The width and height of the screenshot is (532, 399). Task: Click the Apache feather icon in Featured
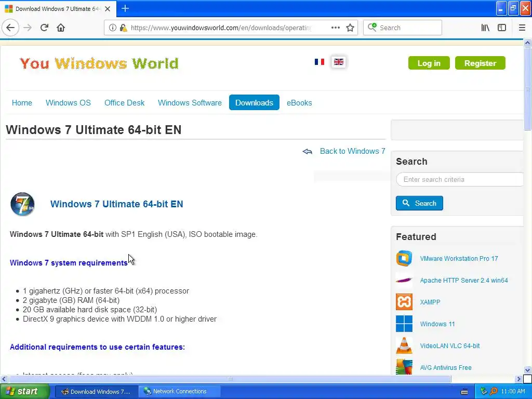[404, 280]
